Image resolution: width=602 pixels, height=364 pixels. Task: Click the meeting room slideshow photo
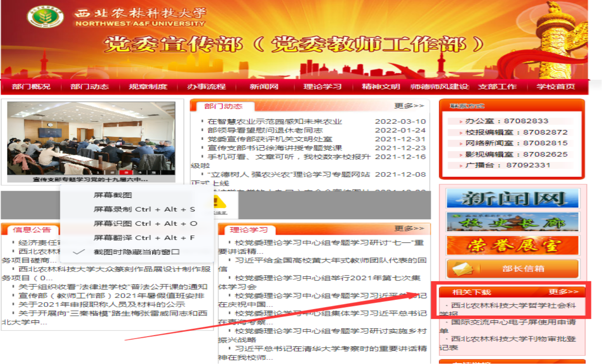point(91,138)
